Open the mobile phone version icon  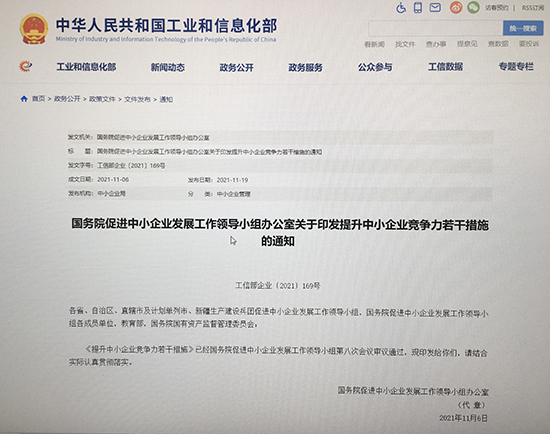pyautogui.click(x=418, y=7)
